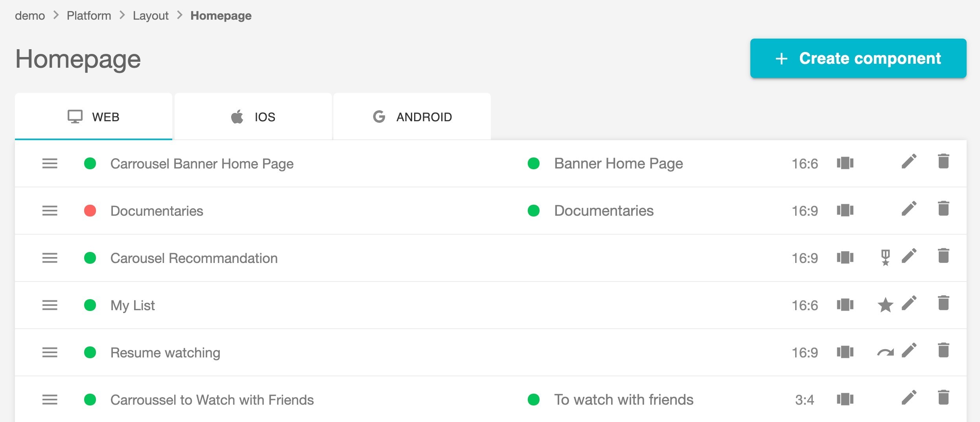Click carousel layout icon on Documentaries row
The height and width of the screenshot is (422, 980).
tap(845, 210)
